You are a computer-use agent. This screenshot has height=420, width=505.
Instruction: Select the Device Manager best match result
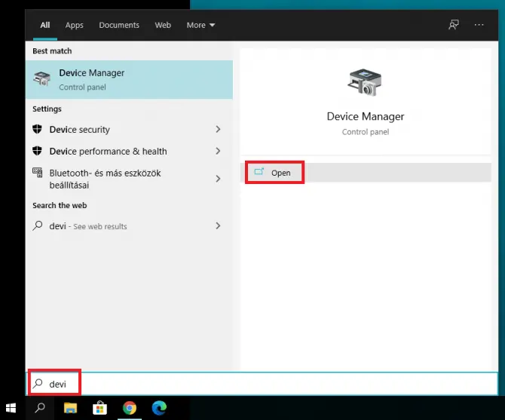click(x=129, y=80)
